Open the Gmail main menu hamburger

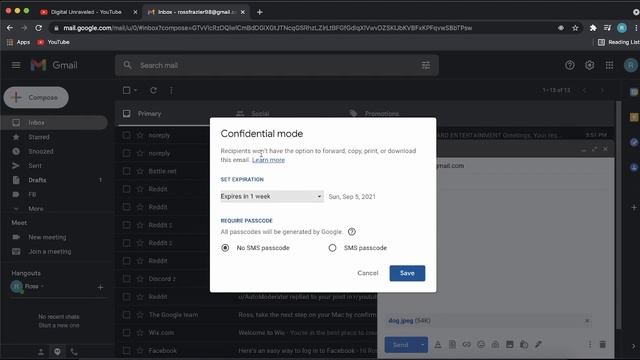click(16, 65)
